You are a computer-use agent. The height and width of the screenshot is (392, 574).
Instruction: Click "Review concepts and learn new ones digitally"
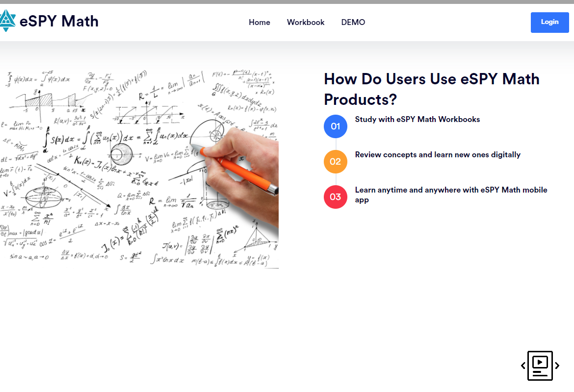pyautogui.click(x=438, y=155)
